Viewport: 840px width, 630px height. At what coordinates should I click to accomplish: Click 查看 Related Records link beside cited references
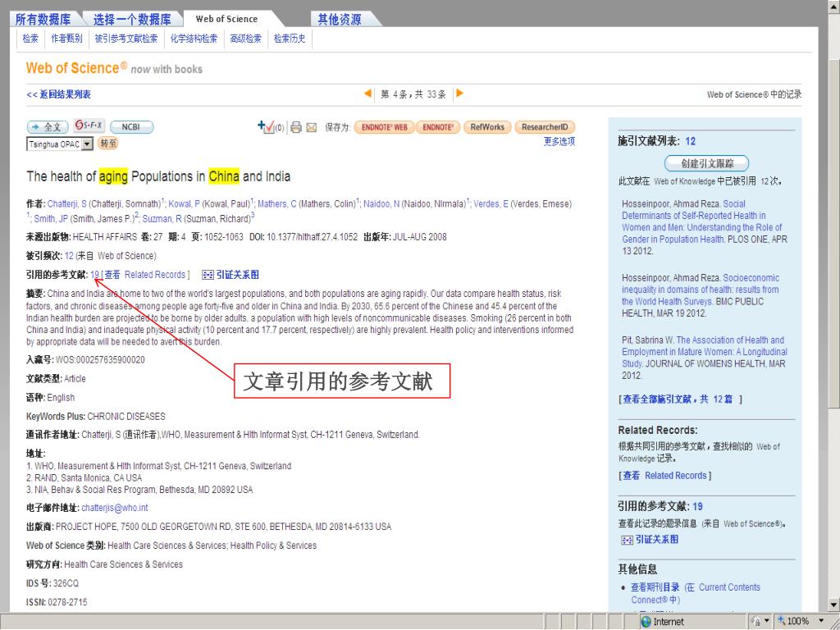[x=144, y=275]
